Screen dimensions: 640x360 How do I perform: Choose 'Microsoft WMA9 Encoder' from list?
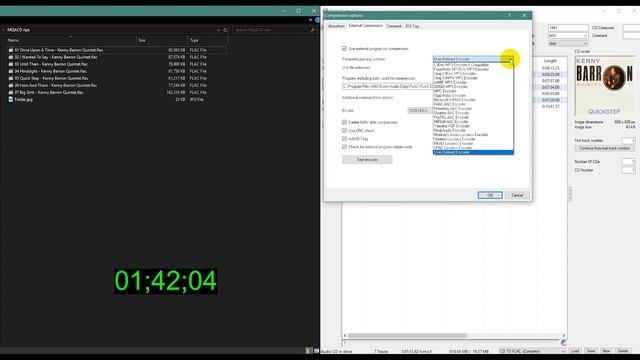point(454,100)
